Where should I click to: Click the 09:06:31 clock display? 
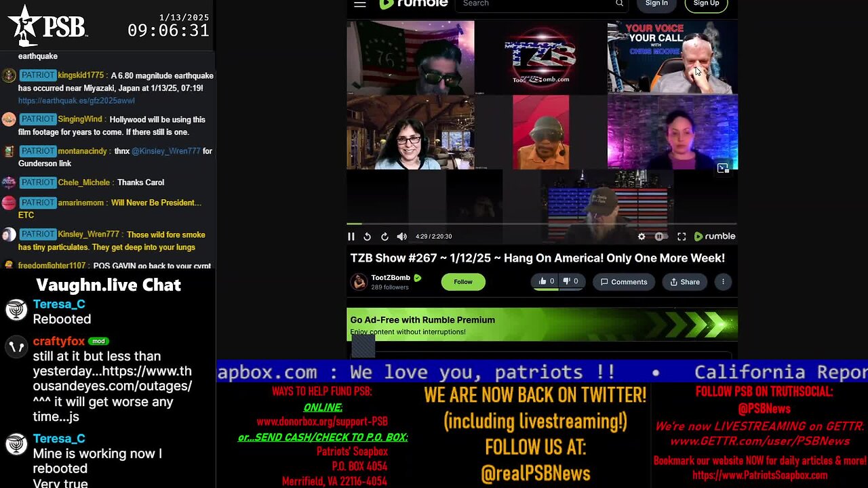(x=168, y=30)
